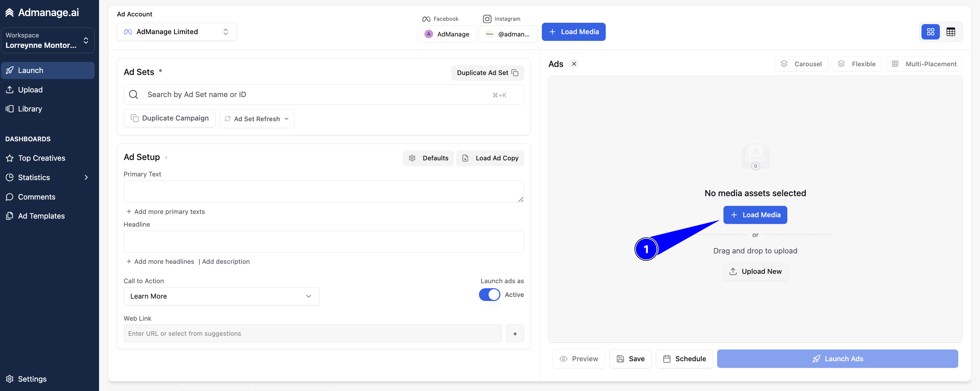Click the Duplicate Ad Set copy icon
This screenshot has width=980, height=391.
(x=515, y=73)
